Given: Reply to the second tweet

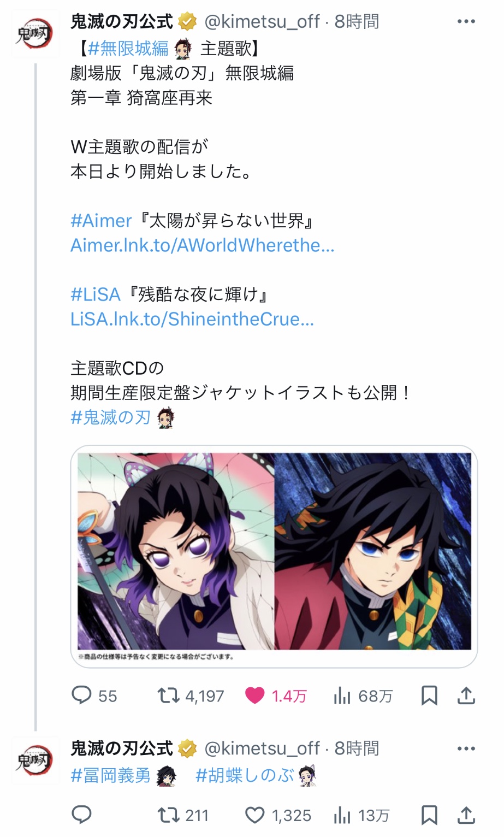Looking at the screenshot, I should click(81, 815).
